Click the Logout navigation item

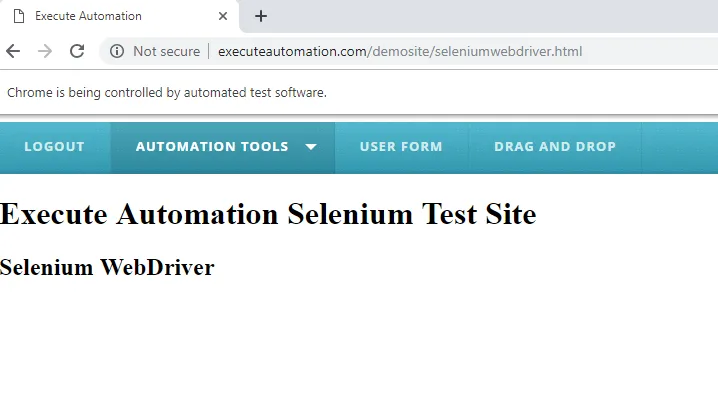pyautogui.click(x=54, y=147)
